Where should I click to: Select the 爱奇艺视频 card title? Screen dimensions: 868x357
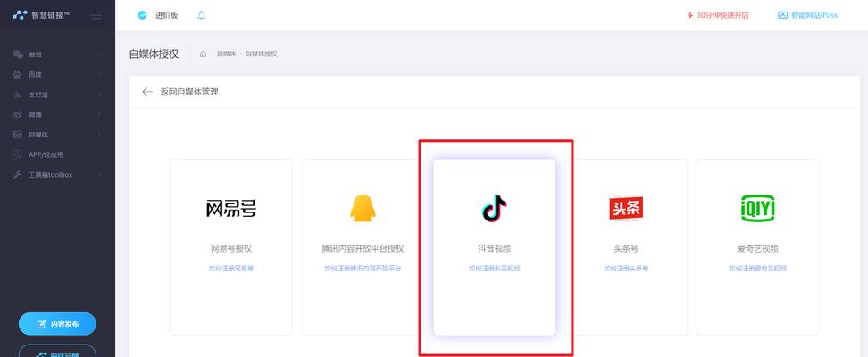[x=758, y=248]
